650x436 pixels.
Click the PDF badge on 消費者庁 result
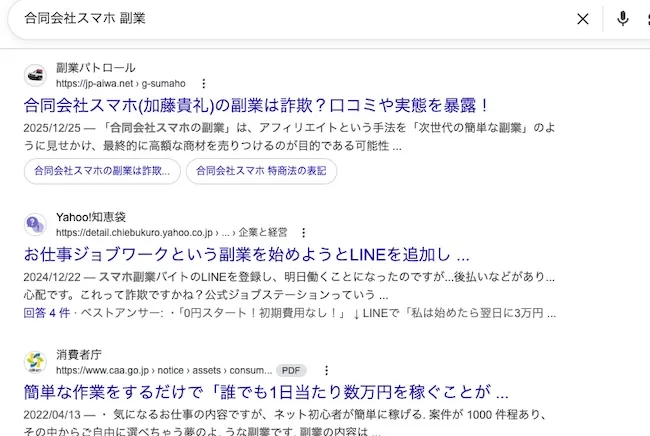[291, 371]
